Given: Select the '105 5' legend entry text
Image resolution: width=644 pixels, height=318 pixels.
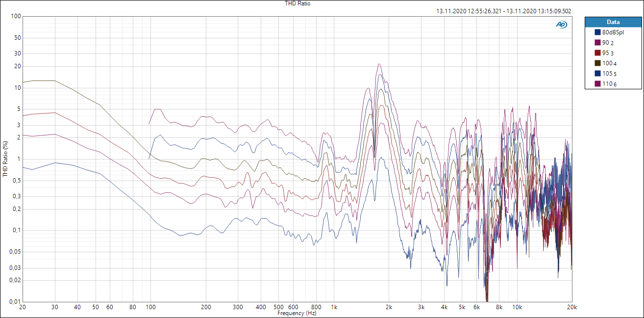Looking at the screenshot, I should coord(609,74).
